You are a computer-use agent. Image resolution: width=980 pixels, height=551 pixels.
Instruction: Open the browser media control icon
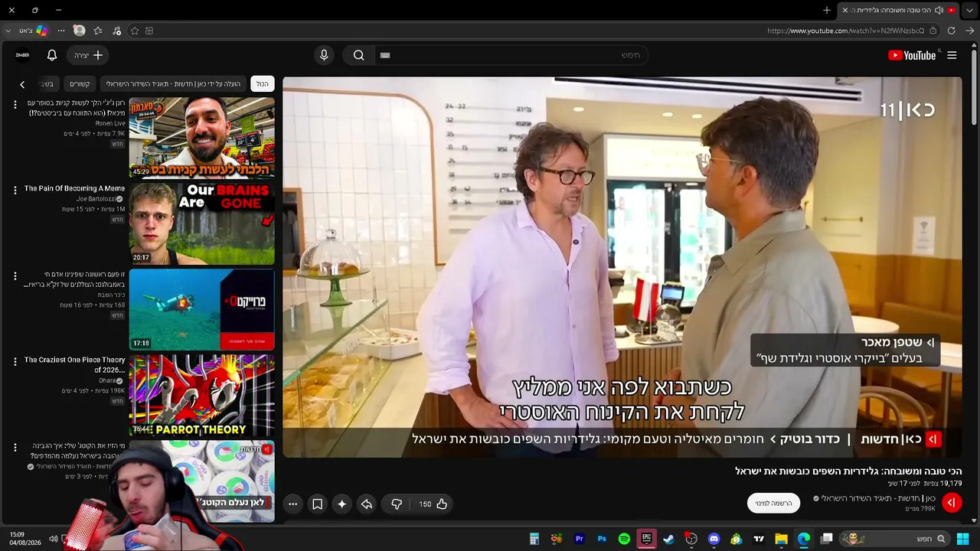116,31
